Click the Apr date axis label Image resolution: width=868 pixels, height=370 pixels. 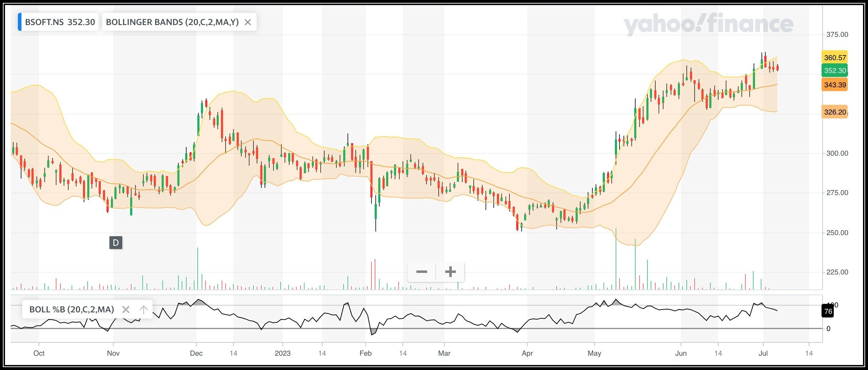(527, 353)
